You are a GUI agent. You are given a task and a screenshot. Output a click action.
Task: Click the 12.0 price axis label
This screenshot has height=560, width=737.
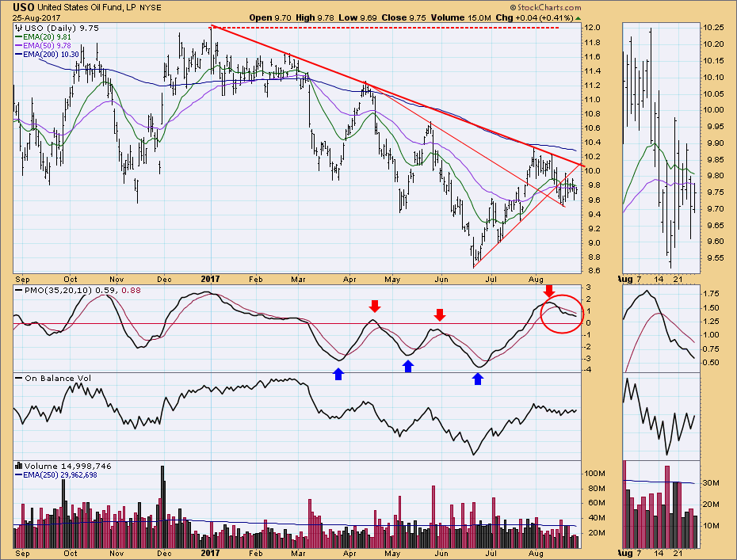(591, 28)
